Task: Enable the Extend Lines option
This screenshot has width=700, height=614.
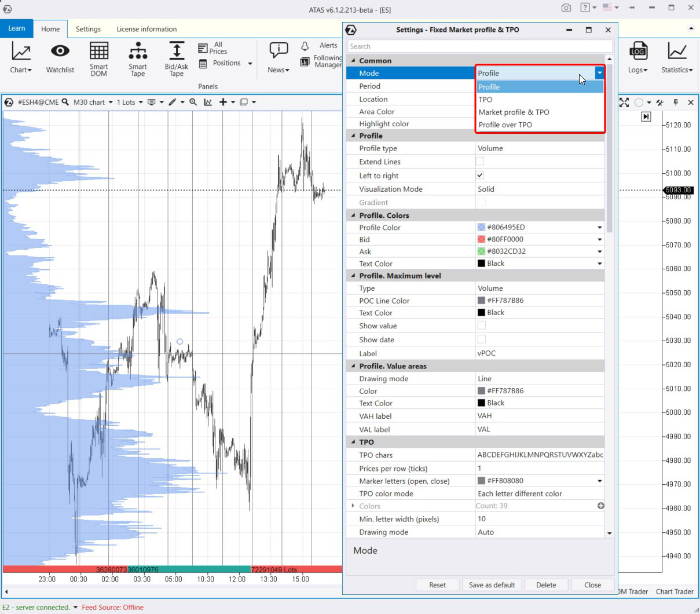Action: (479, 162)
